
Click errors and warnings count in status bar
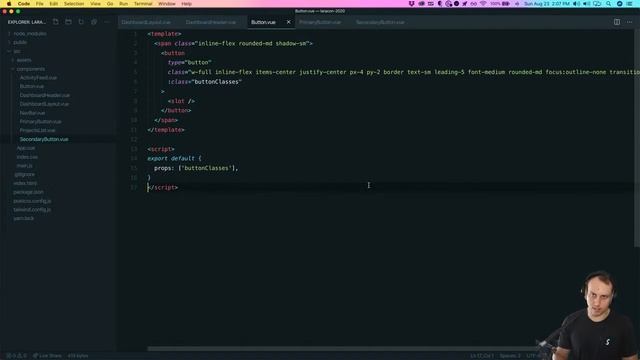(x=17, y=356)
